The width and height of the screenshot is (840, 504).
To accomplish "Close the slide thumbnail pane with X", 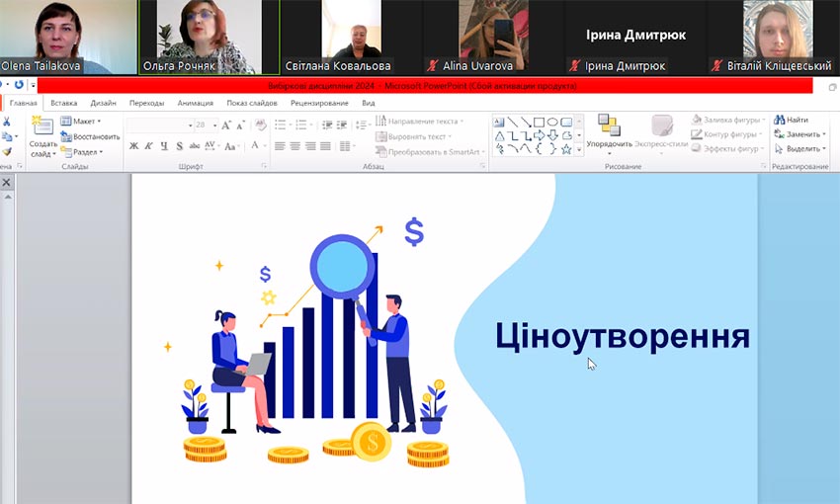I will click(7, 183).
